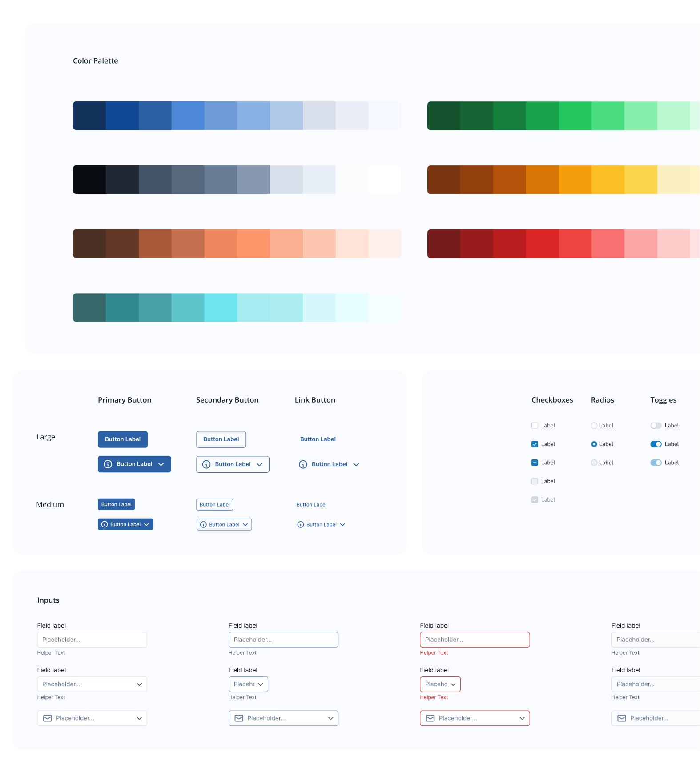Viewport: 700px width, 777px height.
Task: Open narrow red-bordered Placeh dropdown
Action: [x=440, y=684]
